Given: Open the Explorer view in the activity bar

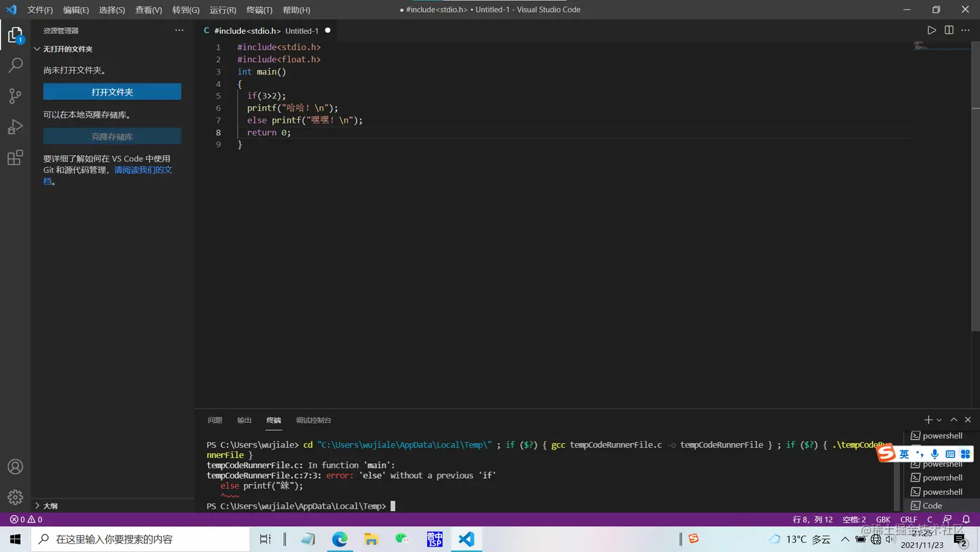Looking at the screenshot, I should (x=15, y=35).
